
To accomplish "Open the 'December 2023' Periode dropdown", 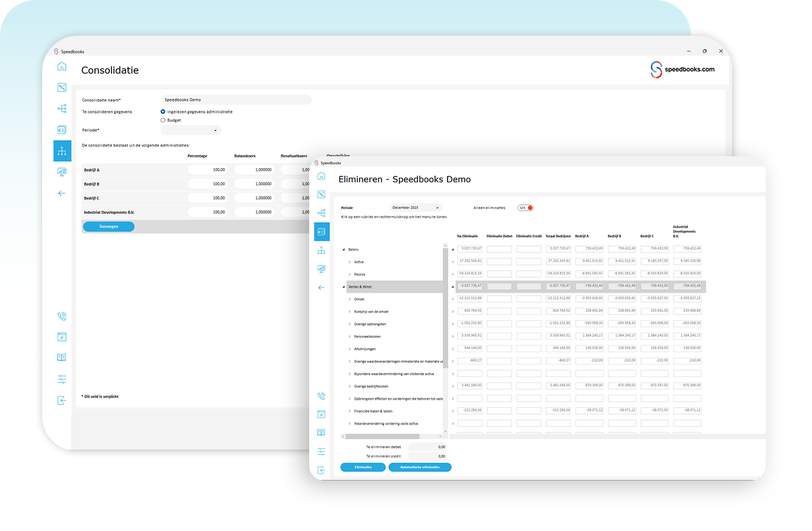I will click(415, 208).
